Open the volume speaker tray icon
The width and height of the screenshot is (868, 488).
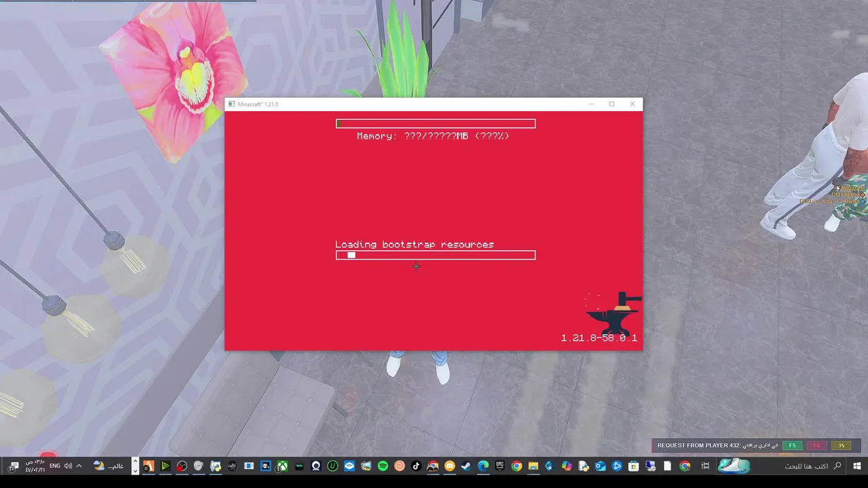[68, 466]
